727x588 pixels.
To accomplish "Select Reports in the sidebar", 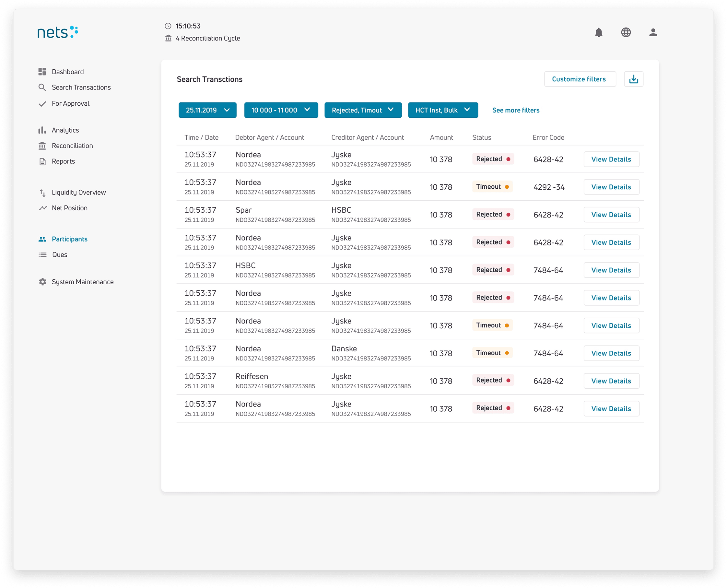I will click(63, 161).
